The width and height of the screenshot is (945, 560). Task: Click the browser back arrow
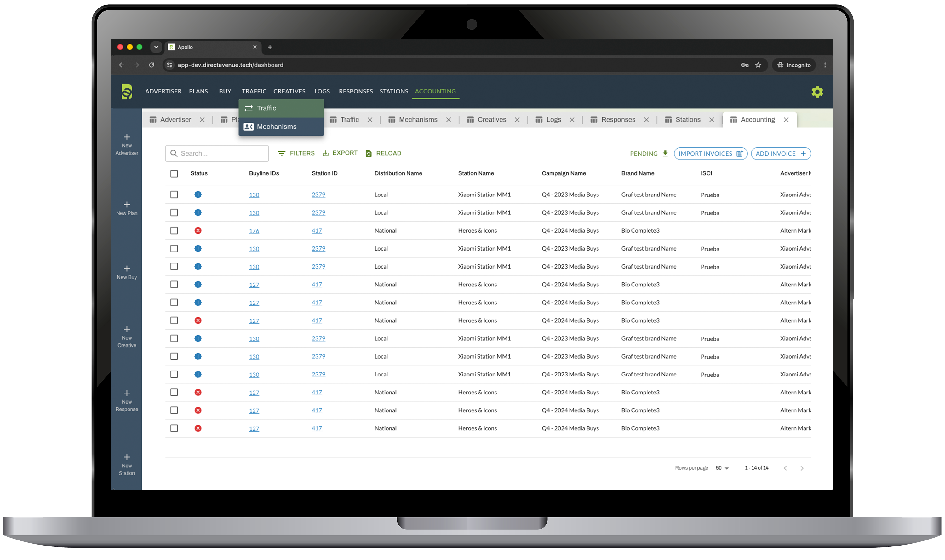tap(121, 65)
